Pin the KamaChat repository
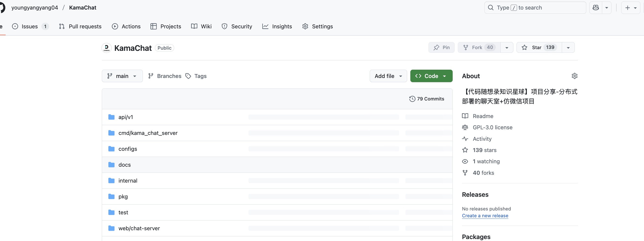The height and width of the screenshot is (241, 644). 441,47
